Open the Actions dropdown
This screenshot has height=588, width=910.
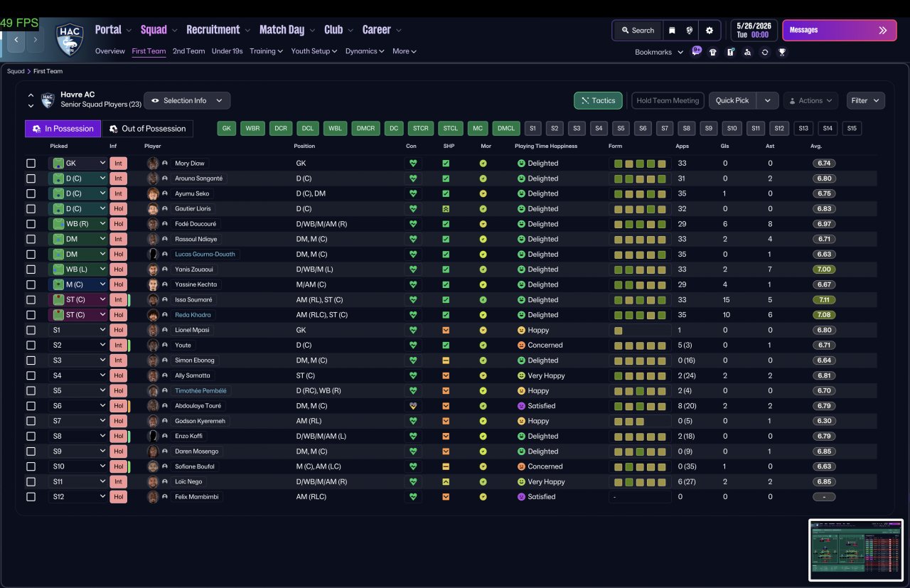(x=810, y=100)
